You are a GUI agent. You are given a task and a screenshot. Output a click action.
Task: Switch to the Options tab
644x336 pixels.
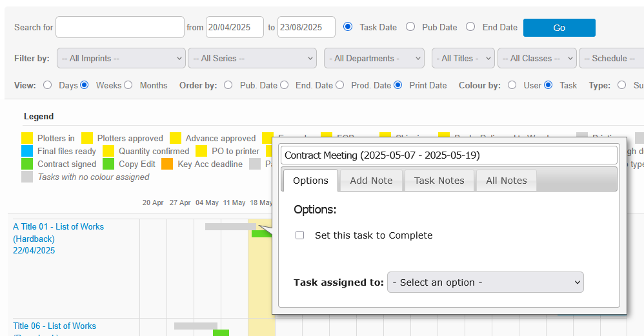310,181
